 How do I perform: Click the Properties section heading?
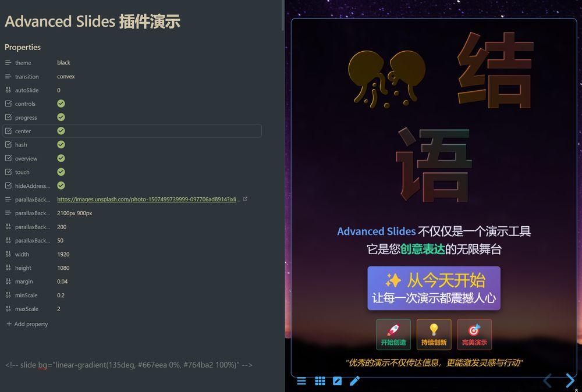click(23, 47)
